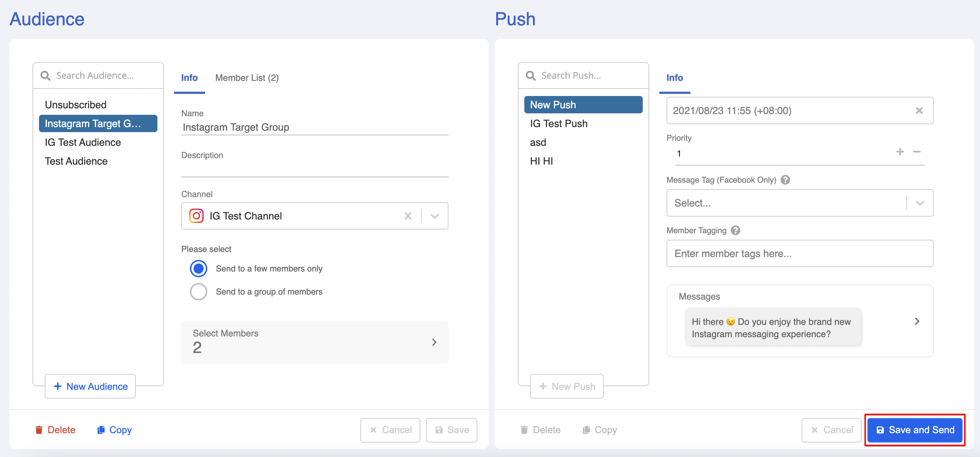Click the Instagram logo in Channel field

click(196, 216)
